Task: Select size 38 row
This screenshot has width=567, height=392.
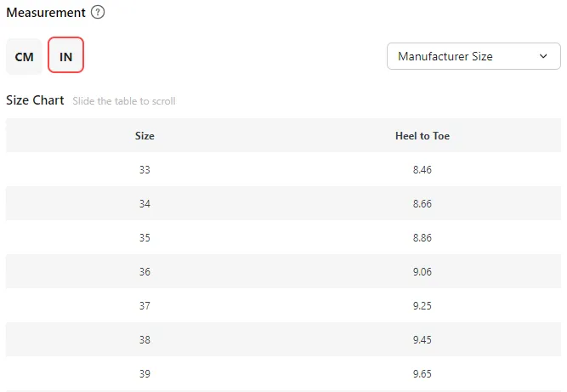Action: pos(284,339)
